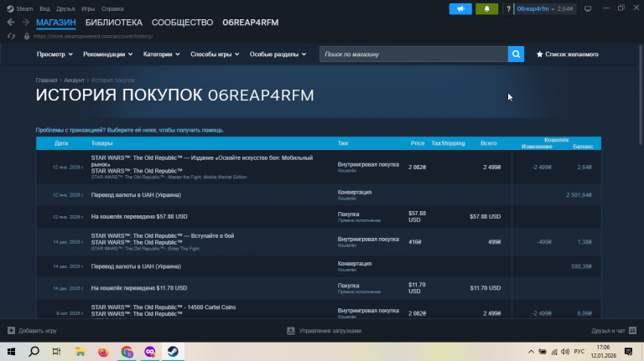Expand the Просмотр dropdown

pos(55,54)
